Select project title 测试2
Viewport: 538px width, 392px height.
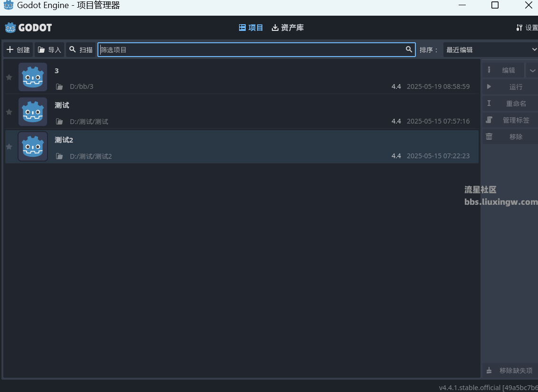coord(64,140)
